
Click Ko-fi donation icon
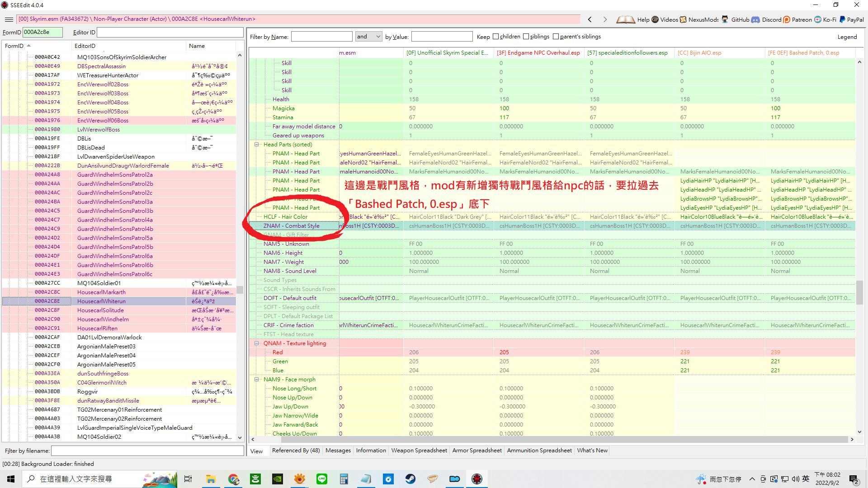[x=818, y=20]
